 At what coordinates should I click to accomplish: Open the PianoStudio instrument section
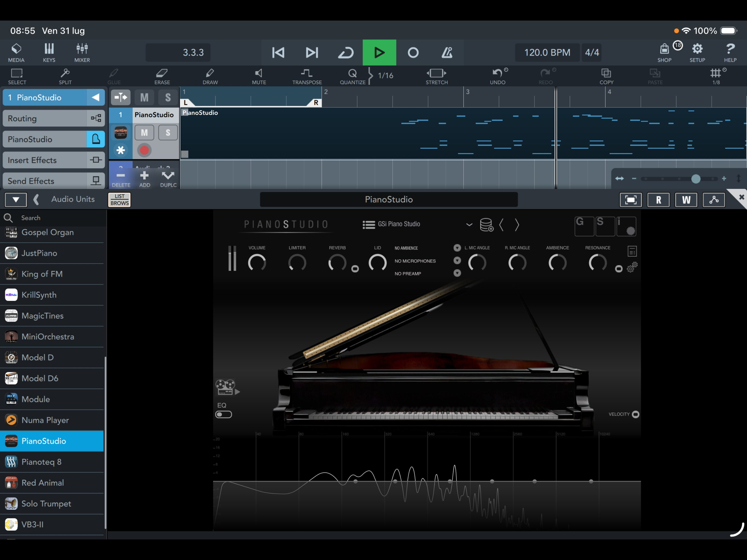click(x=54, y=139)
